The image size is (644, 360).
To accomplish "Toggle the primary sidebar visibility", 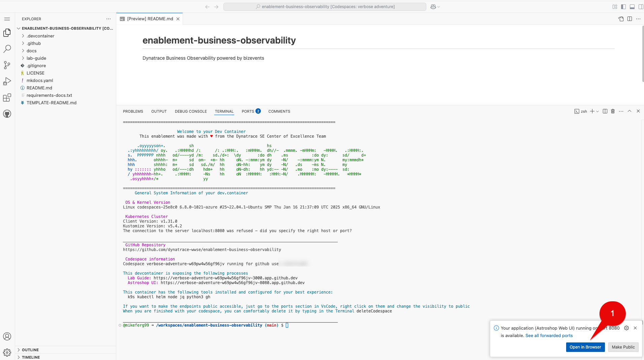I will click(x=623, y=7).
